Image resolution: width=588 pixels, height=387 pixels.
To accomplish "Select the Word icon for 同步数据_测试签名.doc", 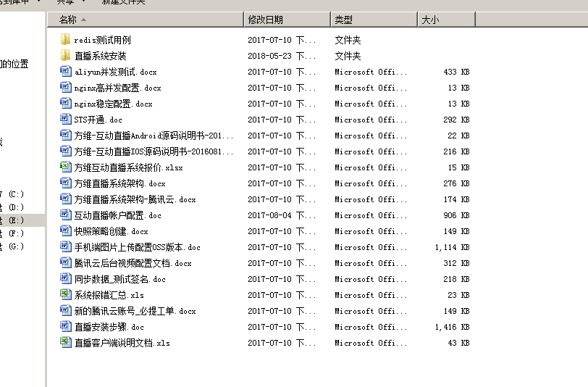I will tap(66, 279).
